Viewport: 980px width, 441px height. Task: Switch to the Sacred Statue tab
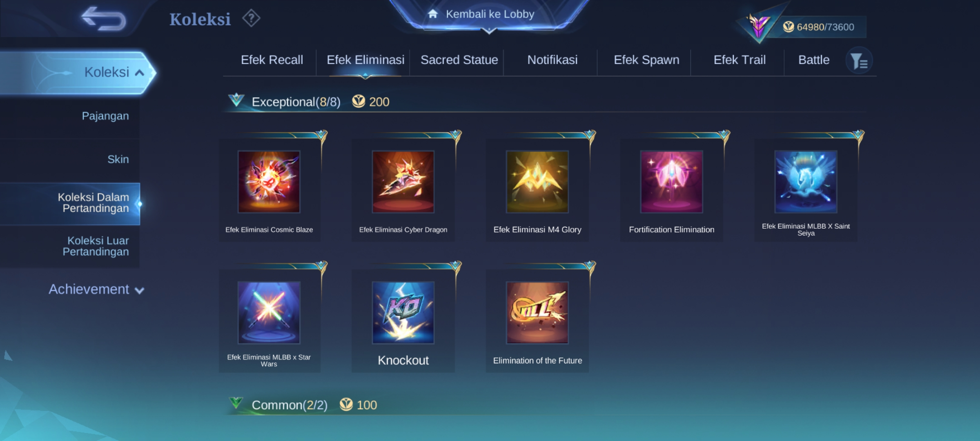(x=459, y=60)
